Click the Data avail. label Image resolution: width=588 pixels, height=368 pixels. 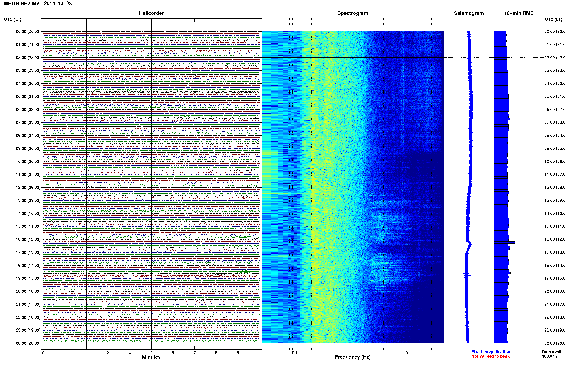tap(552, 352)
